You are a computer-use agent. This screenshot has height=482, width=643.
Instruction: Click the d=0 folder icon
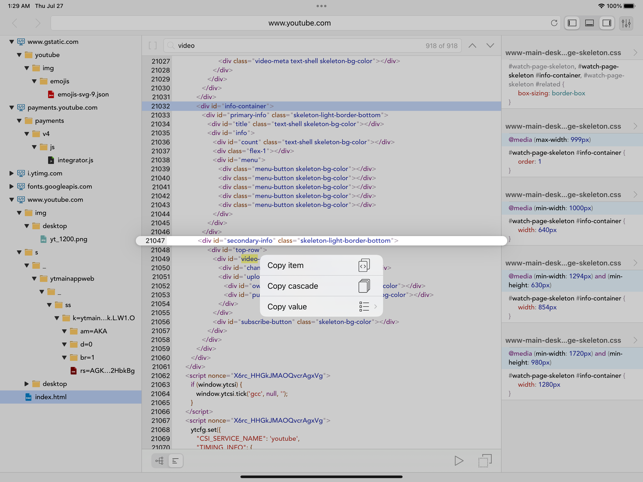74,344
